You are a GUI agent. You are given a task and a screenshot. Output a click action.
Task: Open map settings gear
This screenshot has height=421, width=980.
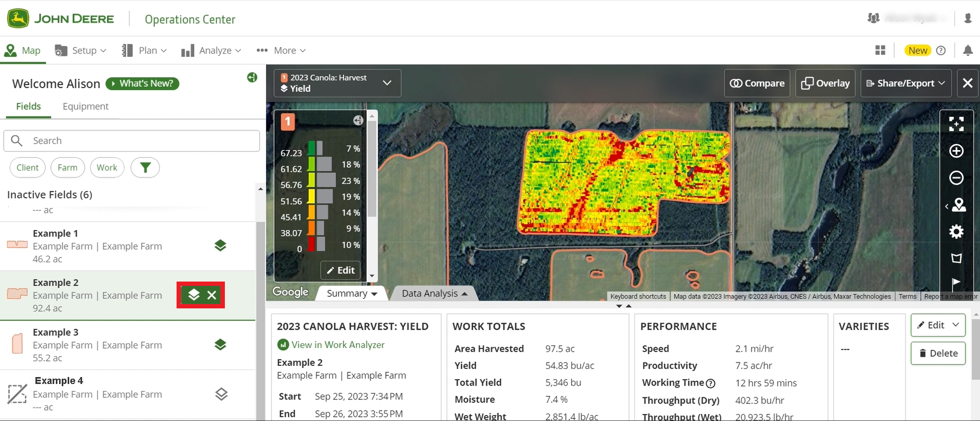point(956,232)
